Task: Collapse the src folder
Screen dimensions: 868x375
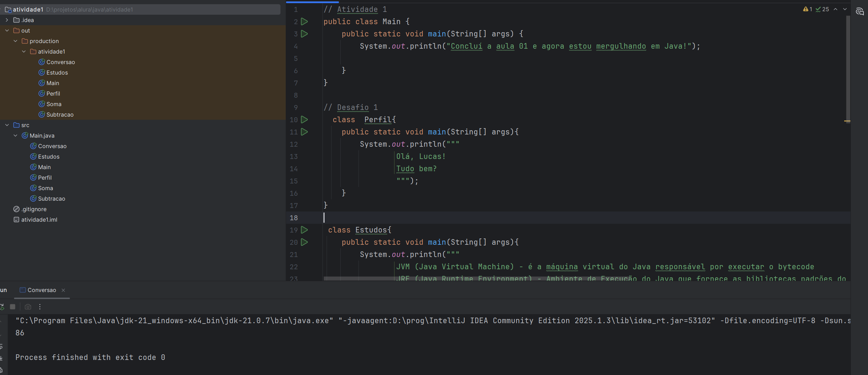Action: click(x=7, y=125)
